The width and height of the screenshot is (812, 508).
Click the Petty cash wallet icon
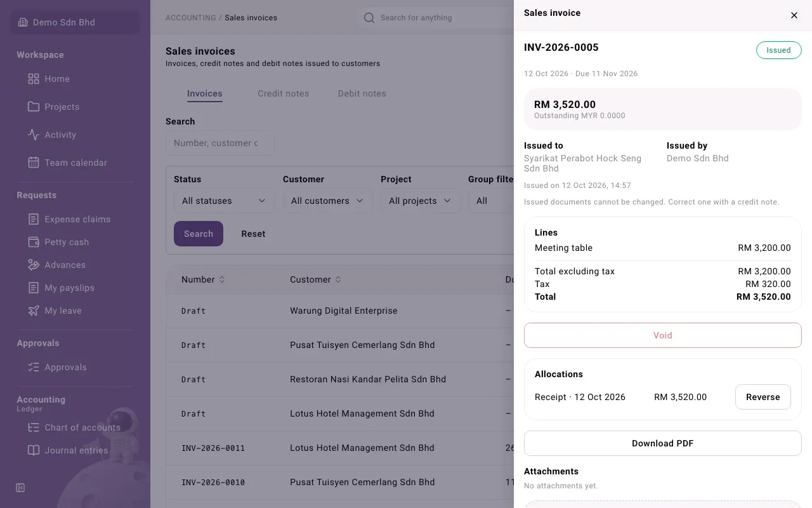[x=34, y=242]
